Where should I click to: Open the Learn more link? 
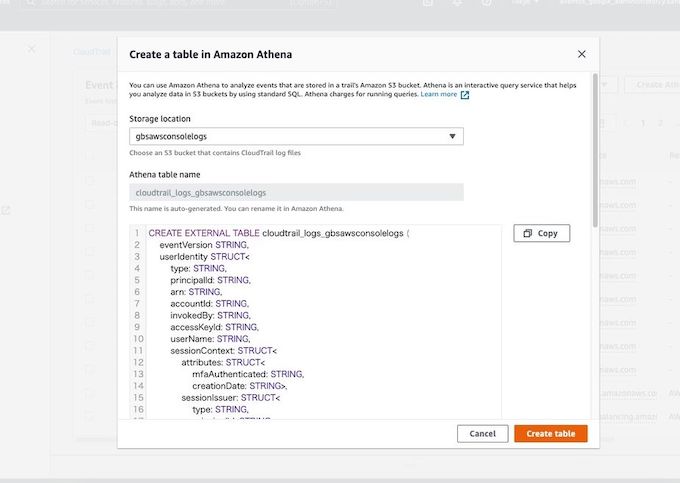pyautogui.click(x=438, y=94)
